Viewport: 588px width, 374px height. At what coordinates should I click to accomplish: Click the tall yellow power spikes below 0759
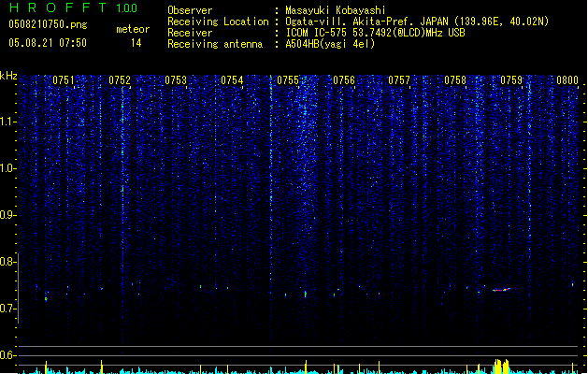click(501, 367)
